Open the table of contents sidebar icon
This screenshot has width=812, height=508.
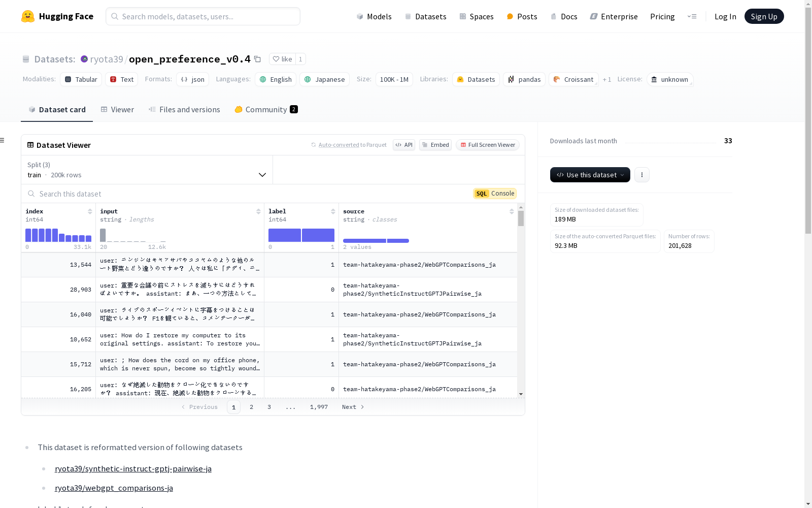point(3,140)
